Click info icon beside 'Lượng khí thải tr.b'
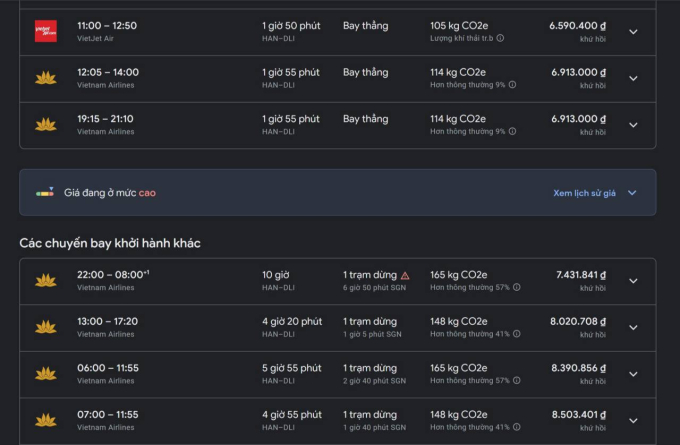 click(x=500, y=38)
